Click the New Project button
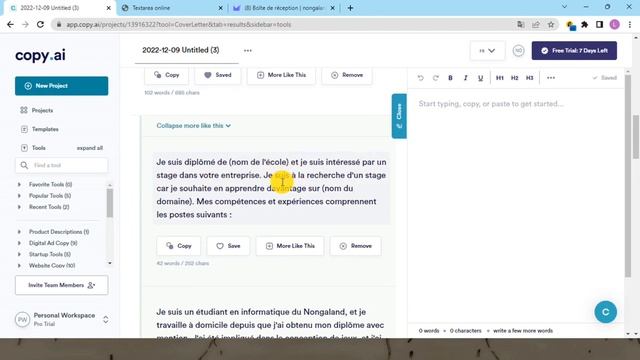 [62, 86]
